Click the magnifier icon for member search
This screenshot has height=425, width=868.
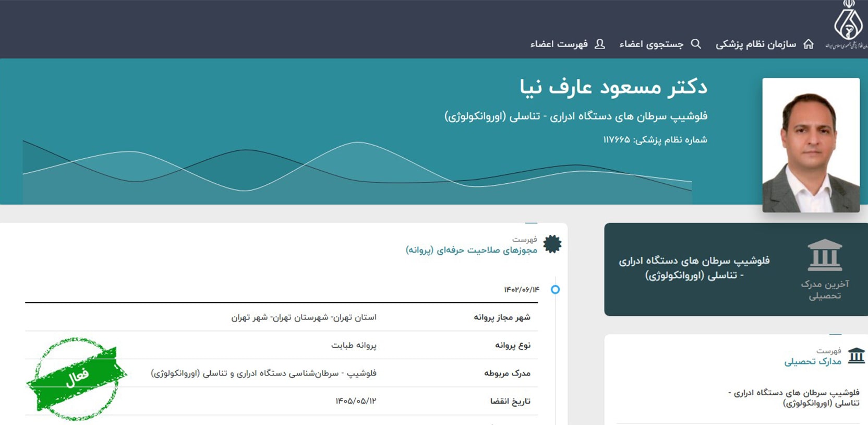(x=696, y=44)
